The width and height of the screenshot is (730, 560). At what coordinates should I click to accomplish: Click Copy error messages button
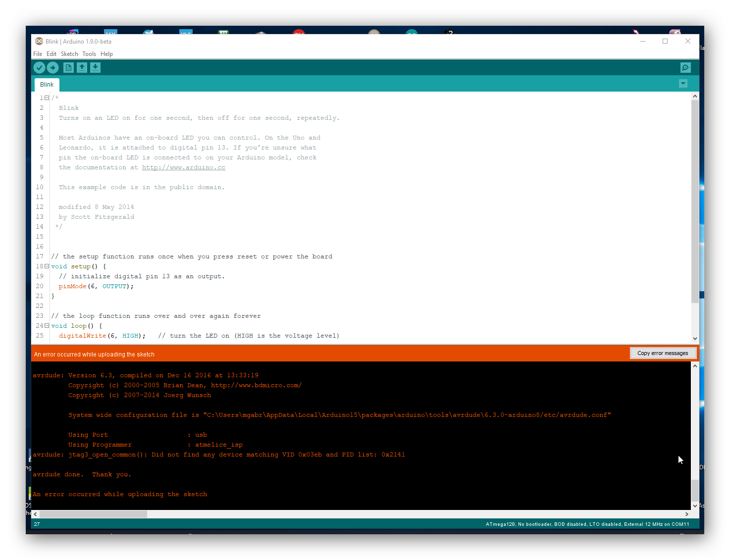(663, 353)
